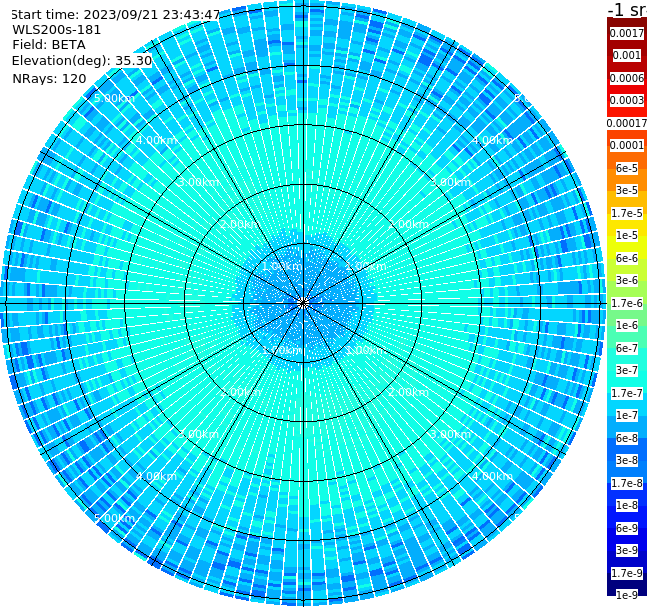Image resolution: width=647 pixels, height=607 pixels.
Task: Select the 3.00km range label in upper-left quadrant
Action: tap(198, 182)
